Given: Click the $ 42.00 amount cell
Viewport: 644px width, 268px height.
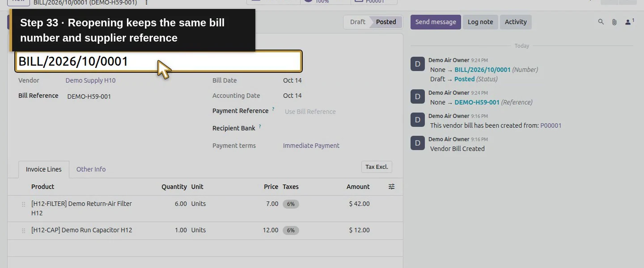Looking at the screenshot, I should coord(359,204).
